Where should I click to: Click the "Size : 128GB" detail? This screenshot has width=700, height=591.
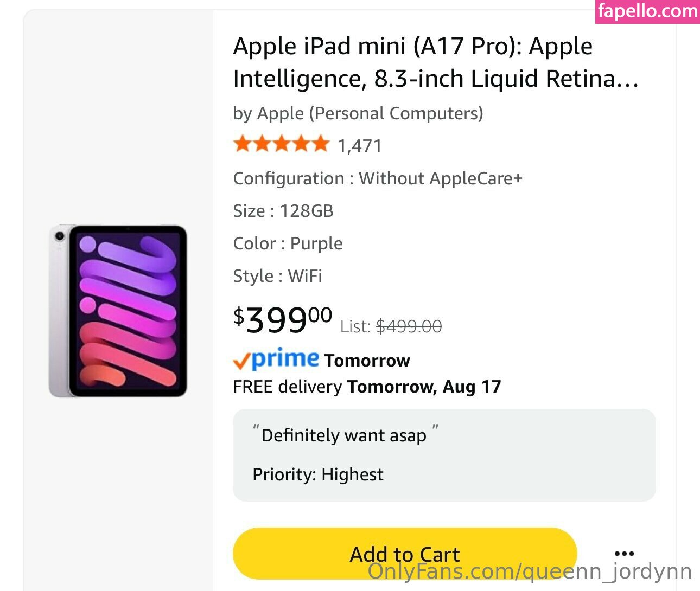(x=283, y=211)
